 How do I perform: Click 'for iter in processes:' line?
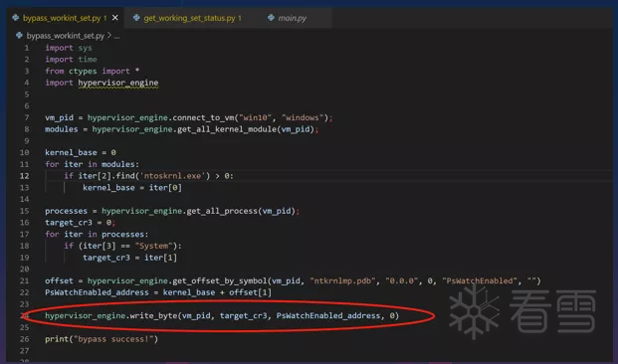97,235
